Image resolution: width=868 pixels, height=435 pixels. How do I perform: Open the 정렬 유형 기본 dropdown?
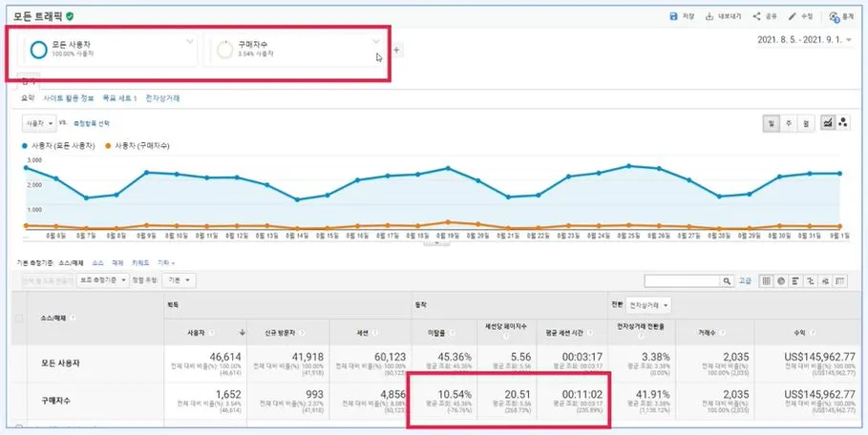pos(179,280)
